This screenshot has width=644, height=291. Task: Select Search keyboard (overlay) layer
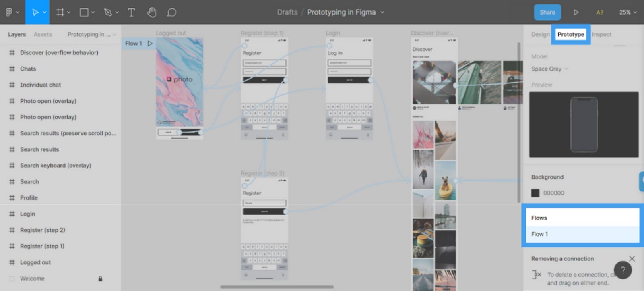pyautogui.click(x=56, y=165)
